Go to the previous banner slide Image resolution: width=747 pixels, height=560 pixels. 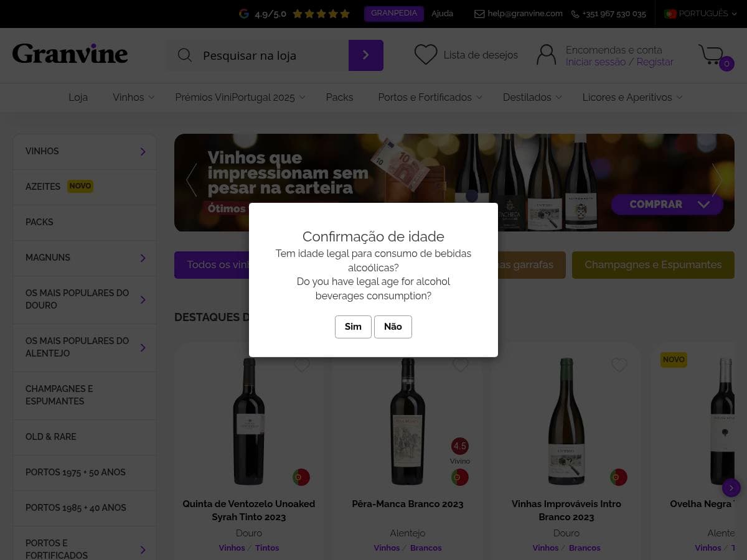pyautogui.click(x=192, y=180)
